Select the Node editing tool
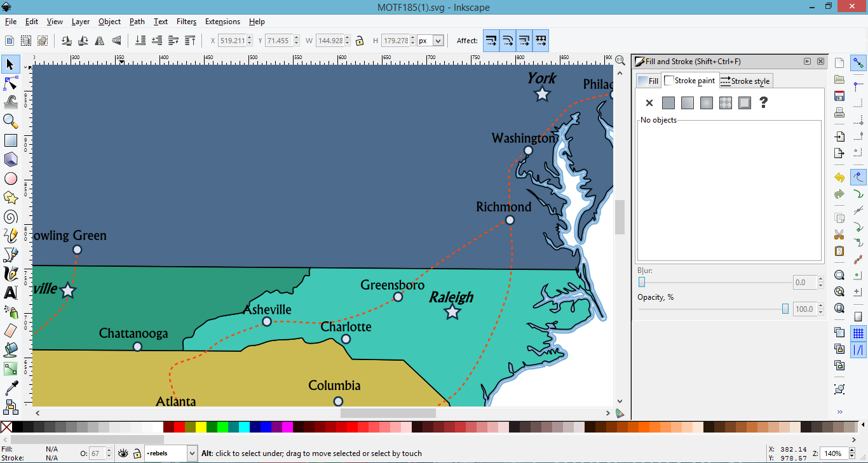 [x=10, y=83]
